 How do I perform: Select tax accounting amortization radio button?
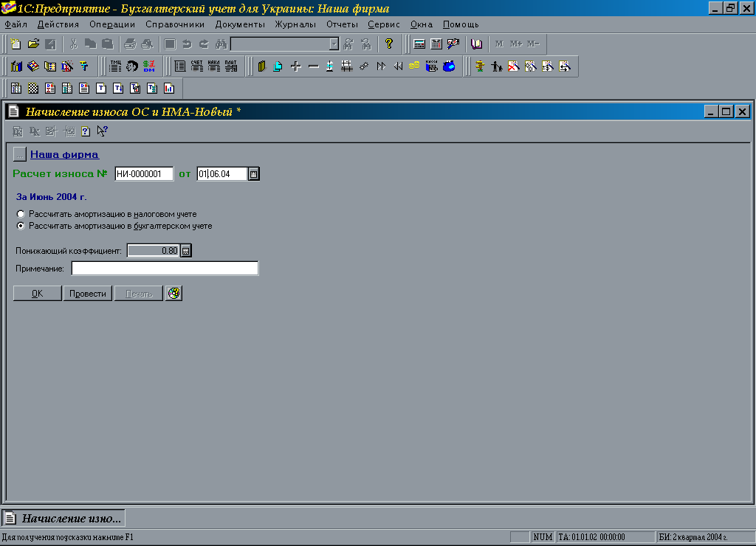click(x=20, y=214)
